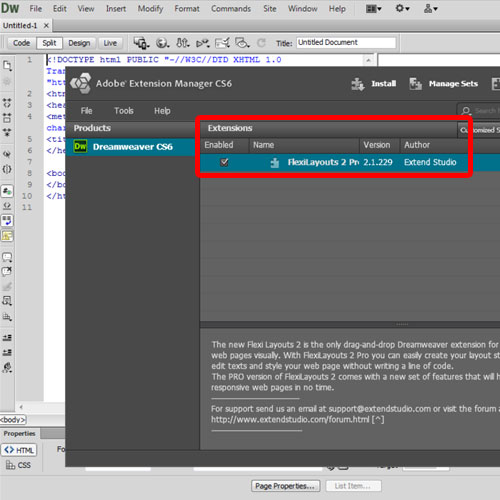The image size is (500, 500).
Task: Switch to Code view
Action: 21,43
